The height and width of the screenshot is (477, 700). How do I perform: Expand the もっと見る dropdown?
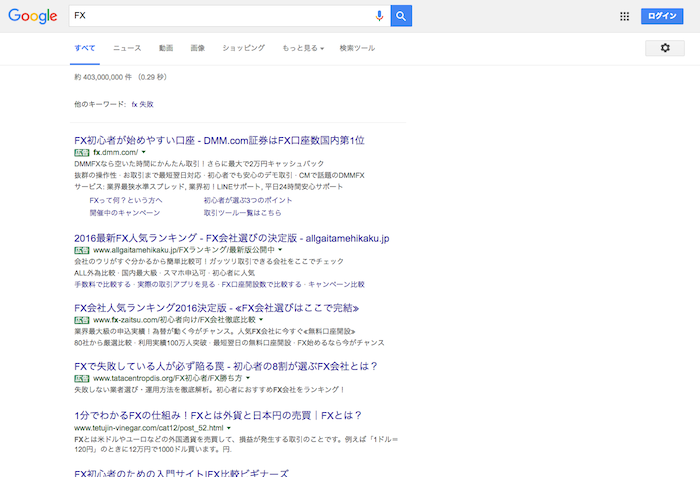click(303, 48)
